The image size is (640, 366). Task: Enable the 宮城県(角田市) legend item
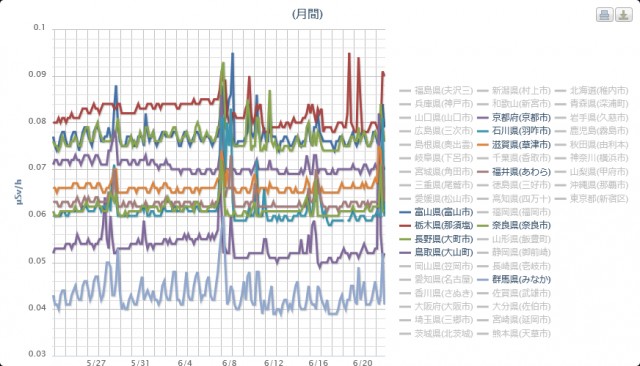tap(437, 172)
